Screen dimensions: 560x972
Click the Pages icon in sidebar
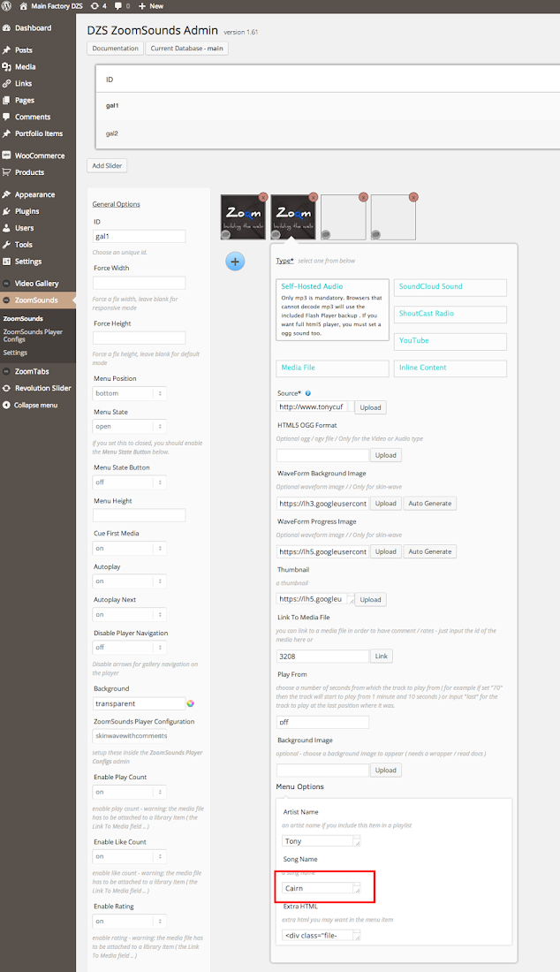click(7, 101)
